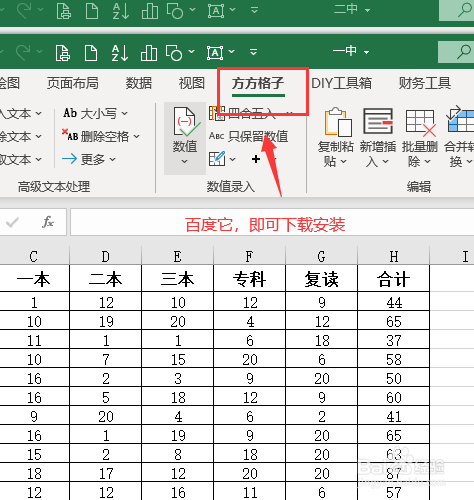Click the 三本 header cell
The width and height of the screenshot is (474, 500).
point(177,279)
